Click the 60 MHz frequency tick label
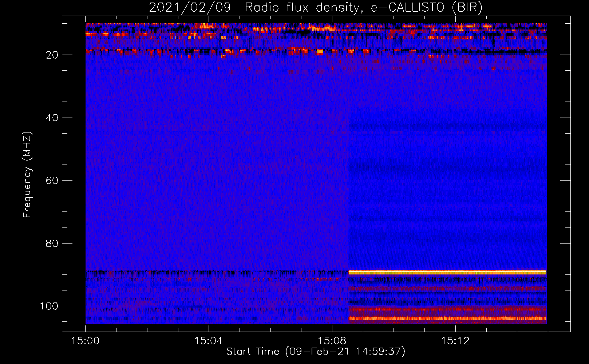589x364 pixels. coord(52,181)
